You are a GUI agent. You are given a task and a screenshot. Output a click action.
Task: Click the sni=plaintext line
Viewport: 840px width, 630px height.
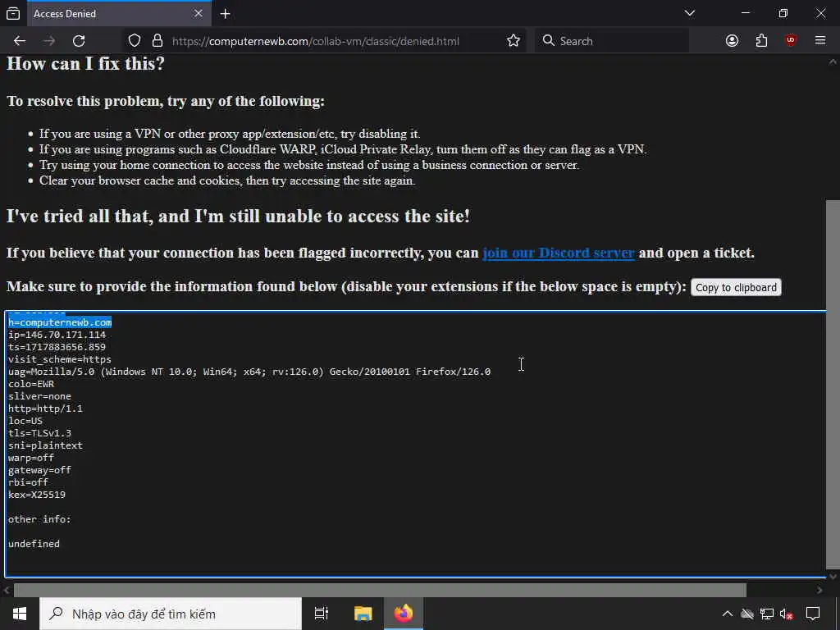click(x=46, y=445)
